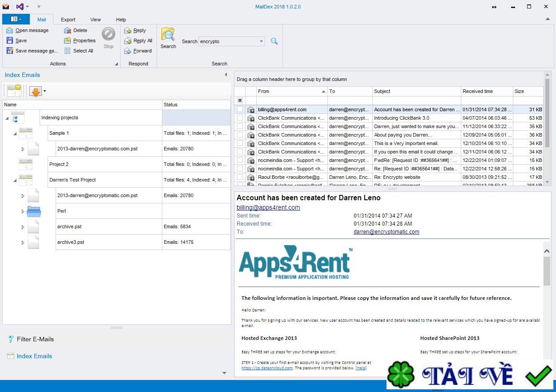Click the Save floppy disk icon
The height and width of the screenshot is (392, 556).
[9, 40]
